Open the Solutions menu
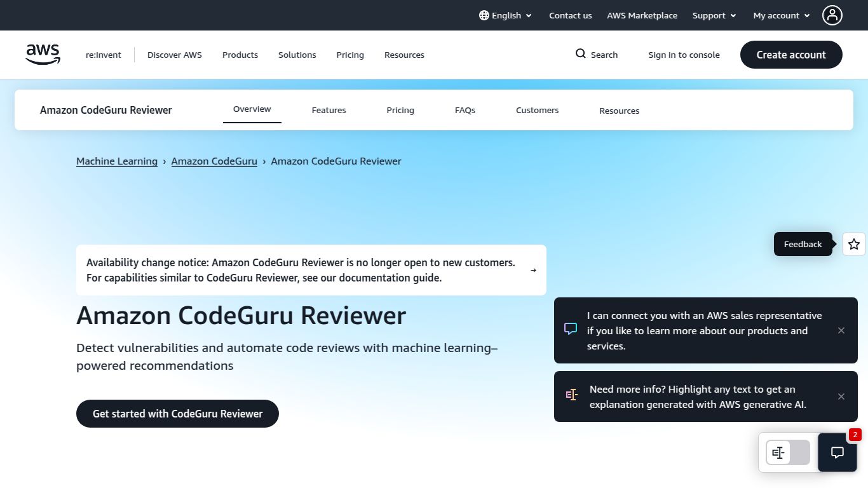Image resolution: width=868 pixels, height=488 pixels. 297,55
